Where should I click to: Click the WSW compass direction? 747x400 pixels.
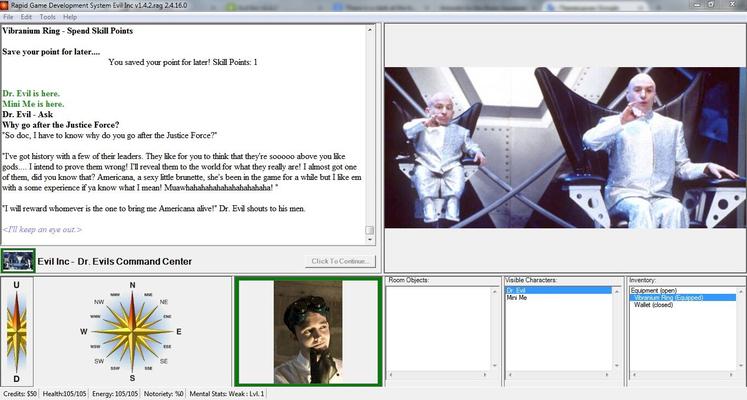tap(95, 347)
